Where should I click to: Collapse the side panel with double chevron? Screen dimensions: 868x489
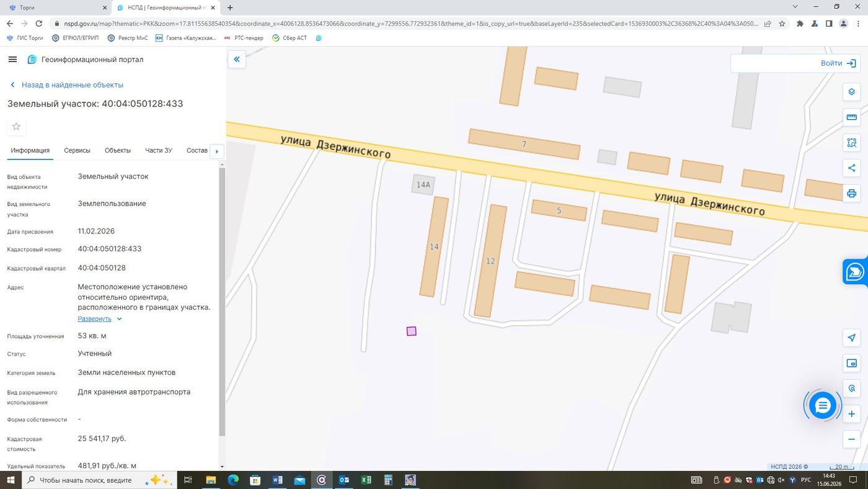(237, 60)
